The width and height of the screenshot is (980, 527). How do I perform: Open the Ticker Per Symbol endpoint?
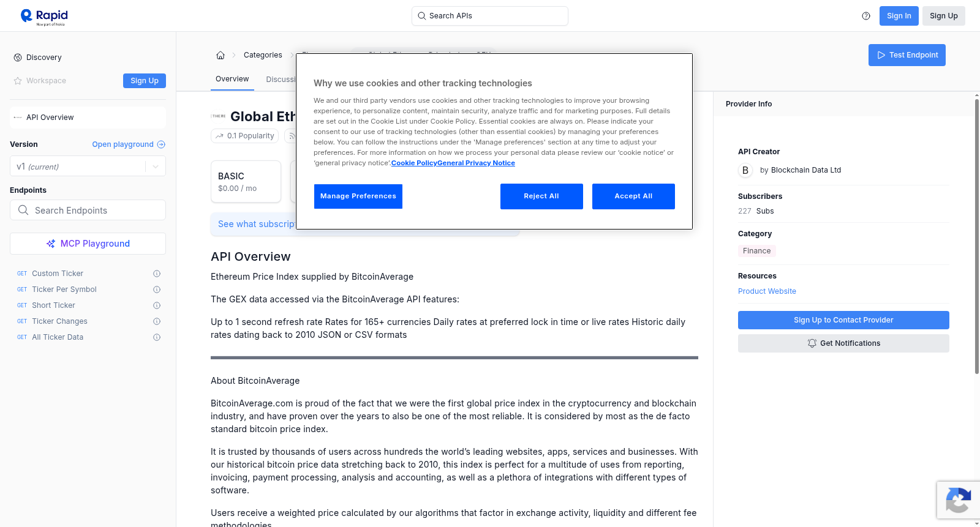64,290
